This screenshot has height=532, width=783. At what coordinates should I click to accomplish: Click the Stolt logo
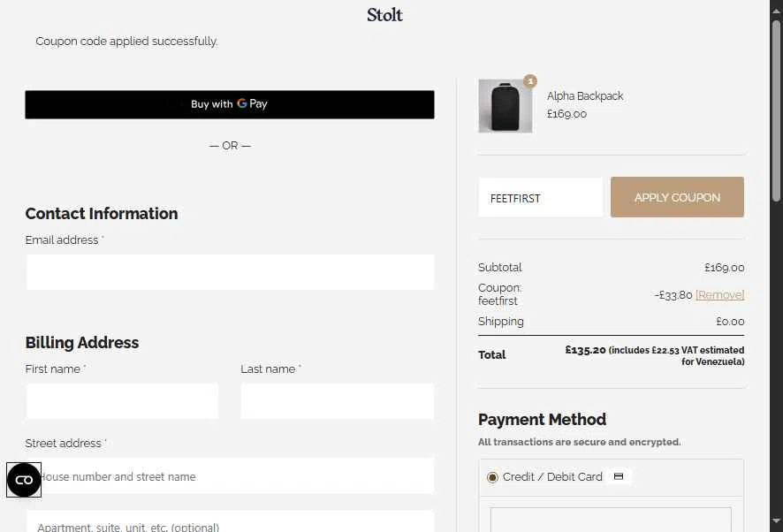(384, 15)
